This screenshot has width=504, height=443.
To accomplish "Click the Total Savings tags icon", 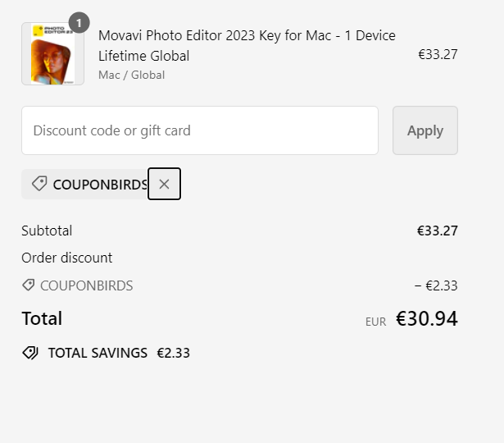I will (x=30, y=353).
